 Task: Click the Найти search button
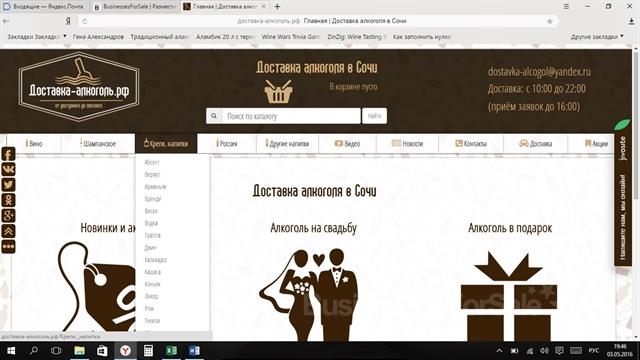click(374, 116)
